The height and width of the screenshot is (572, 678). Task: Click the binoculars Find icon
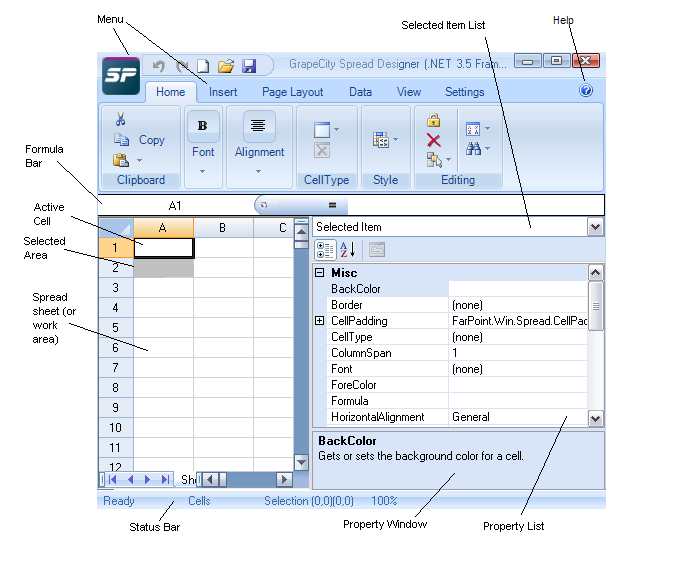tap(473, 149)
